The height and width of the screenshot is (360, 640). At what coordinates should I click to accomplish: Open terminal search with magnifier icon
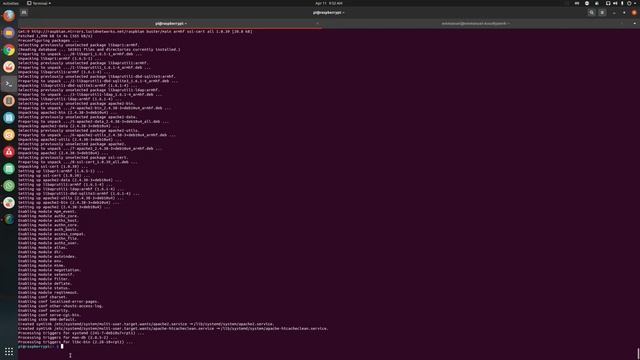point(591,13)
